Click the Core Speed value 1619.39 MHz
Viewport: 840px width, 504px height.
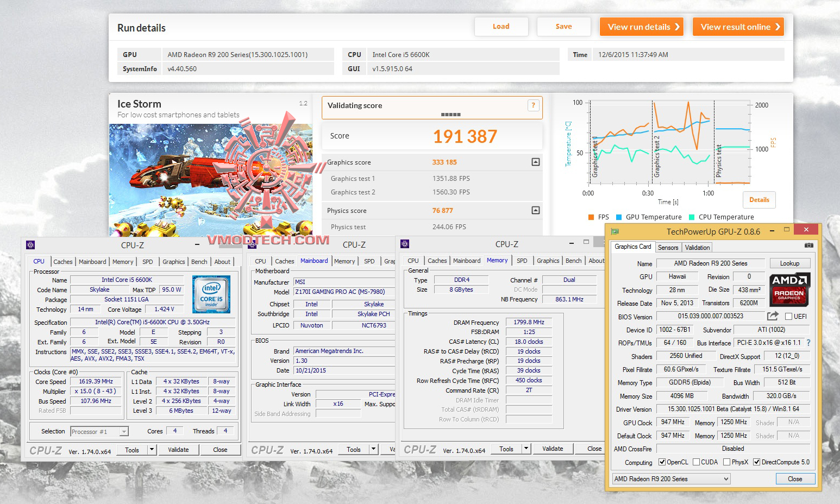[x=96, y=381]
